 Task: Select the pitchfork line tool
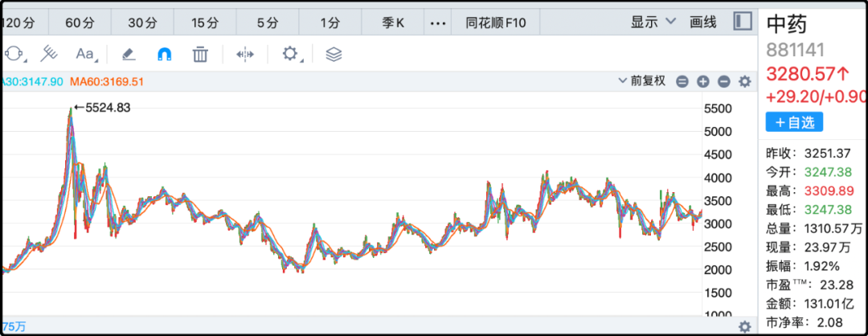coord(50,55)
